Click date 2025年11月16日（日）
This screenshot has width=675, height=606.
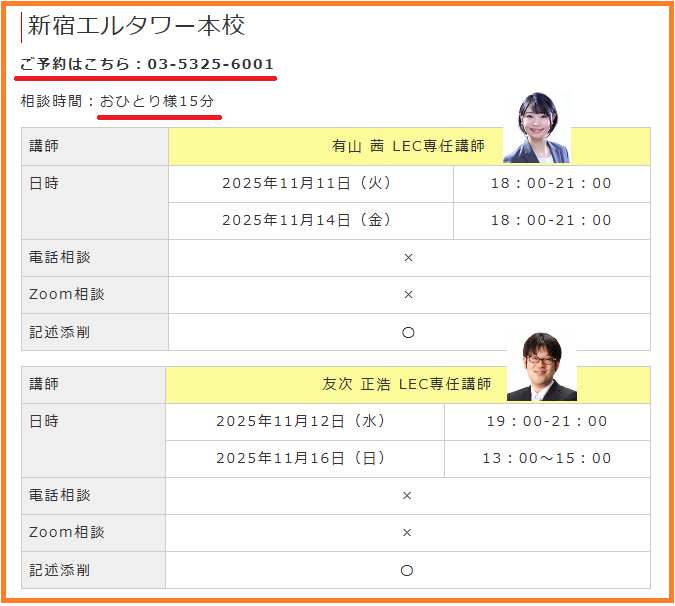point(300,458)
